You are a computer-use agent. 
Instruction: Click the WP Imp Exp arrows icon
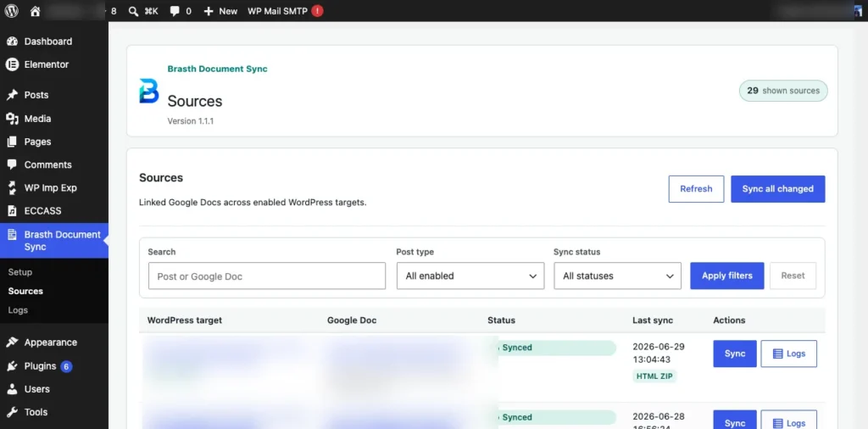(x=12, y=188)
